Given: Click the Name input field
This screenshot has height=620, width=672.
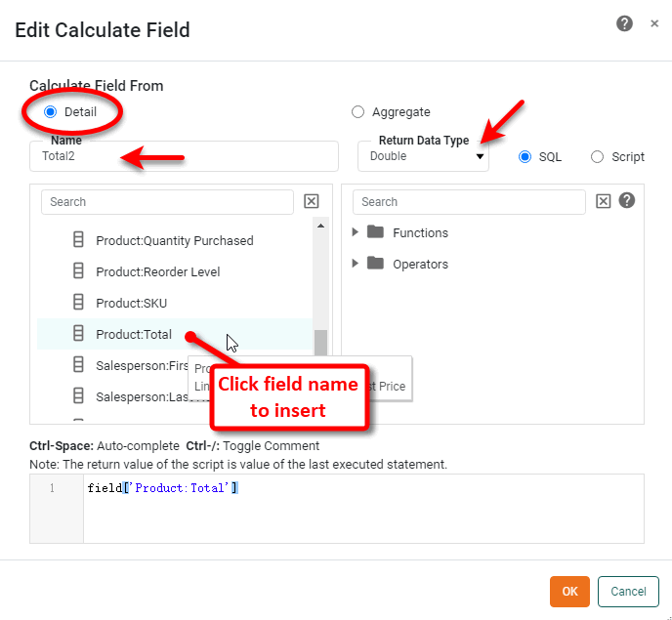Looking at the screenshot, I should coord(184,156).
